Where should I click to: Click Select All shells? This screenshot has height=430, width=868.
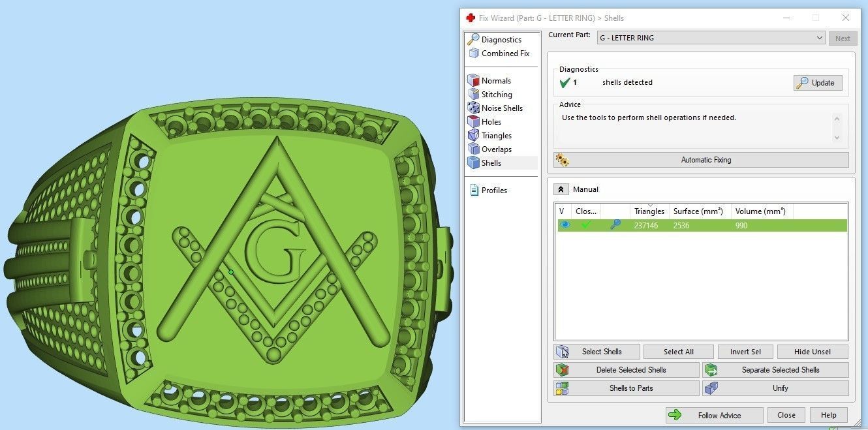coord(678,352)
